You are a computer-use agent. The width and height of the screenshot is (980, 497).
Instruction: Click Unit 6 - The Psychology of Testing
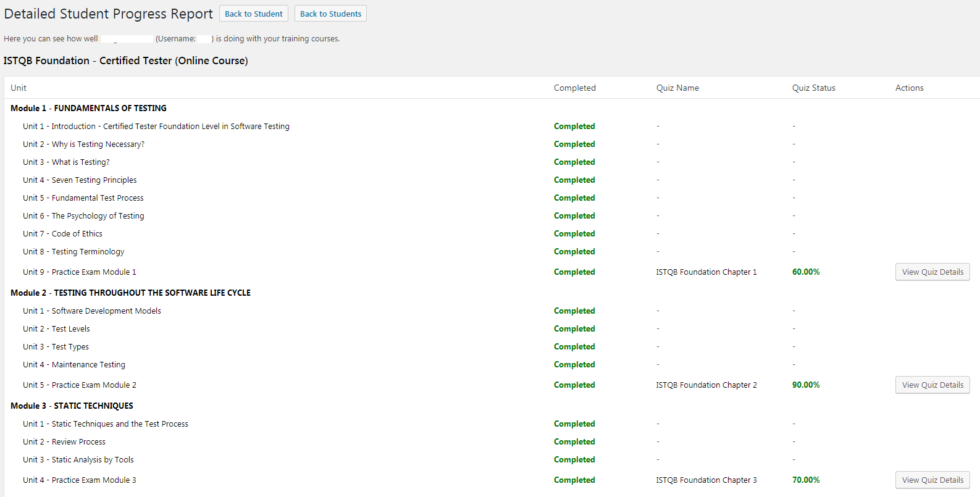coord(83,215)
